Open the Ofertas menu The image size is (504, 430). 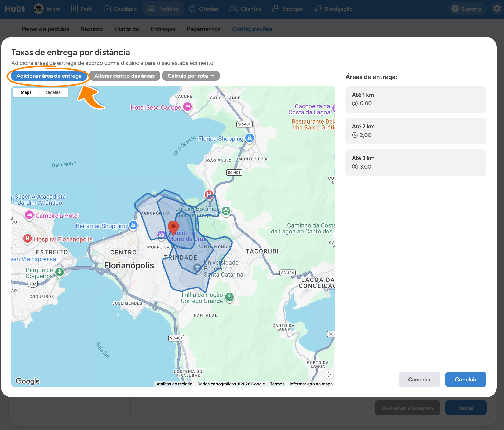(x=204, y=9)
